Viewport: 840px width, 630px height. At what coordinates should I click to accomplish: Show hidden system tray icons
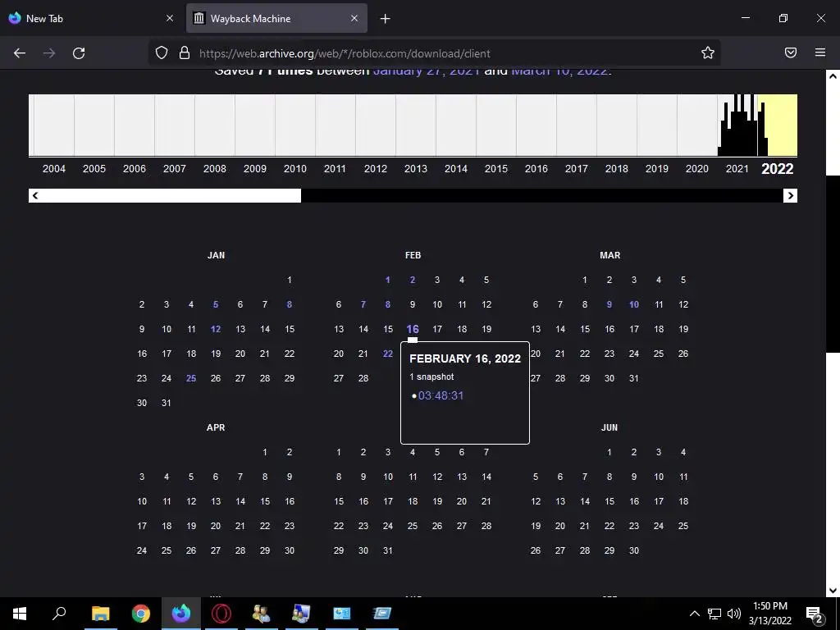(x=694, y=614)
